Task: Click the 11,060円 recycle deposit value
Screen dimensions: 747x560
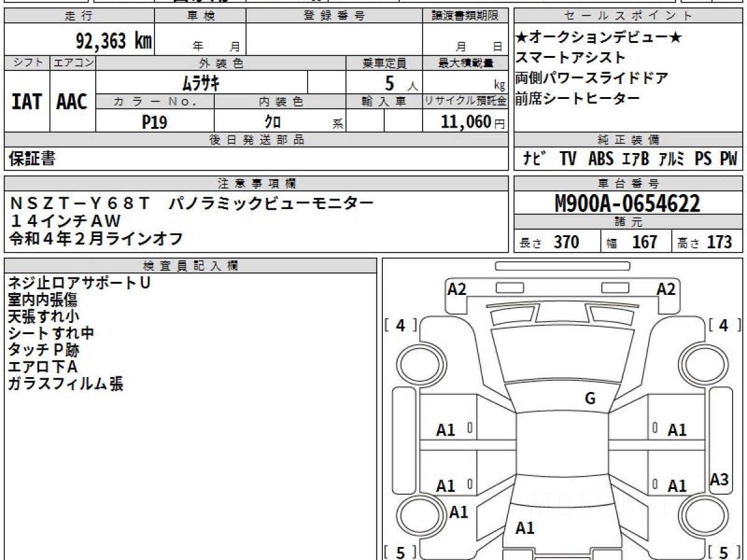Action: tap(473, 121)
